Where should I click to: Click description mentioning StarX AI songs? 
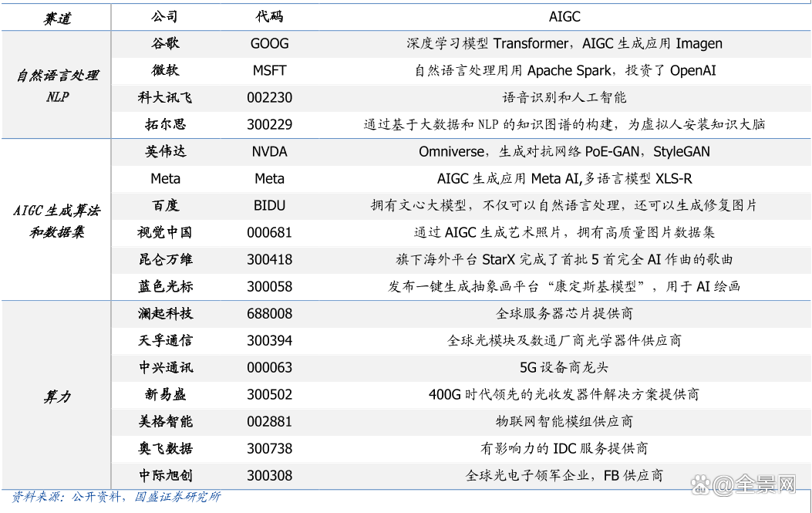point(564,260)
